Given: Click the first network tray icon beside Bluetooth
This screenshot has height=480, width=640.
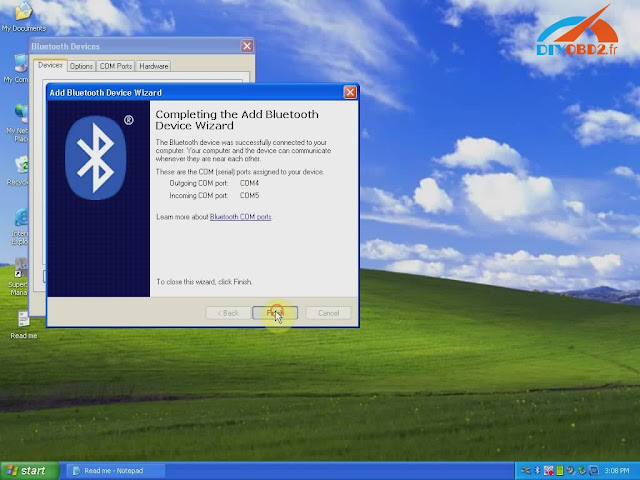Looking at the screenshot, I should pyautogui.click(x=526, y=471).
